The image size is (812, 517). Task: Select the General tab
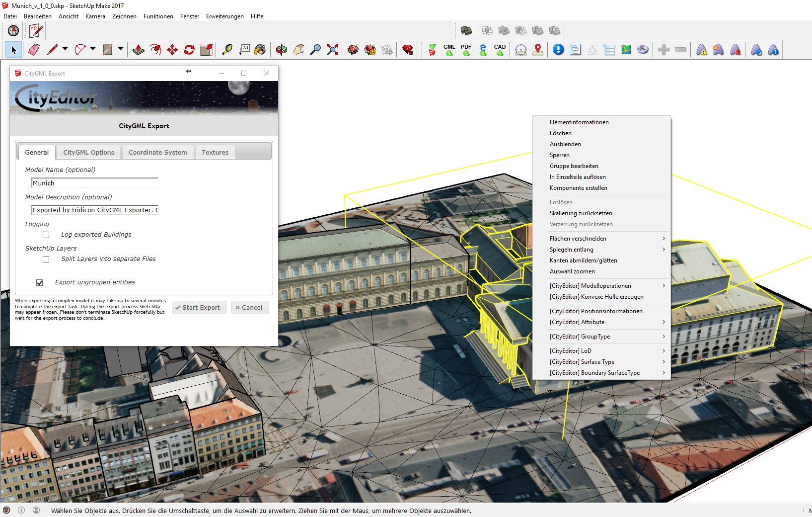(37, 152)
